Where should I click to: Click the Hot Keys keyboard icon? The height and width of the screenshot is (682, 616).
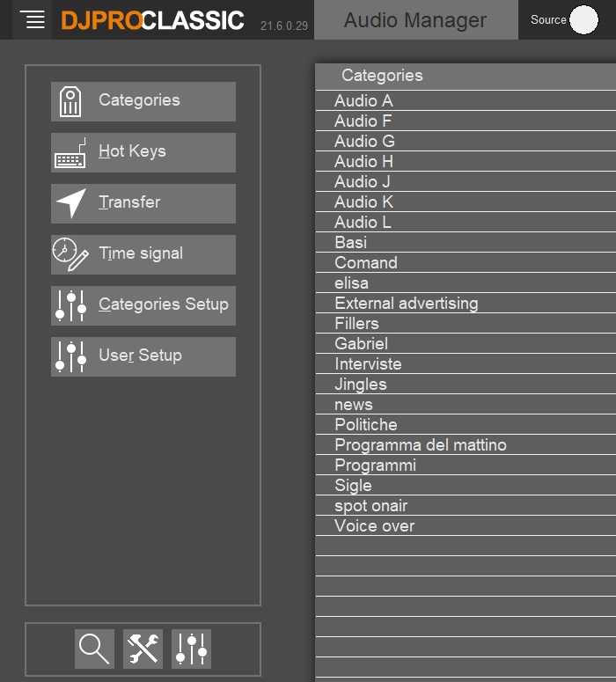(x=70, y=152)
